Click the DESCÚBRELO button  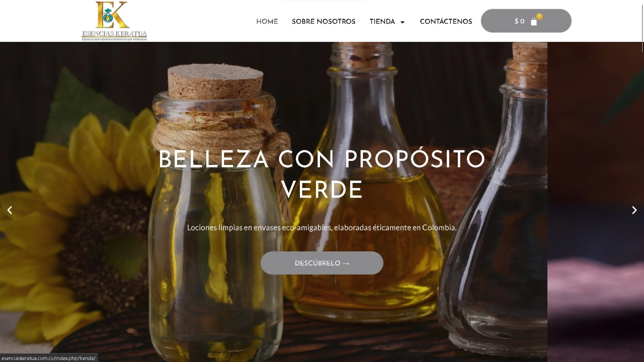[322, 263]
